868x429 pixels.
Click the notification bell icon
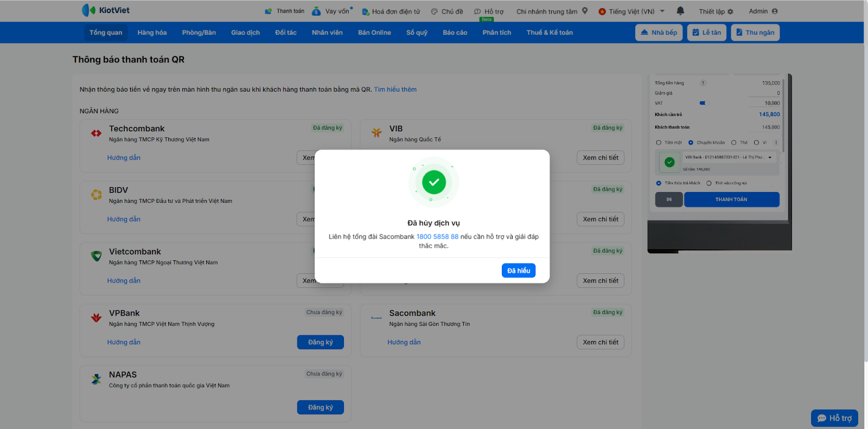pos(680,11)
